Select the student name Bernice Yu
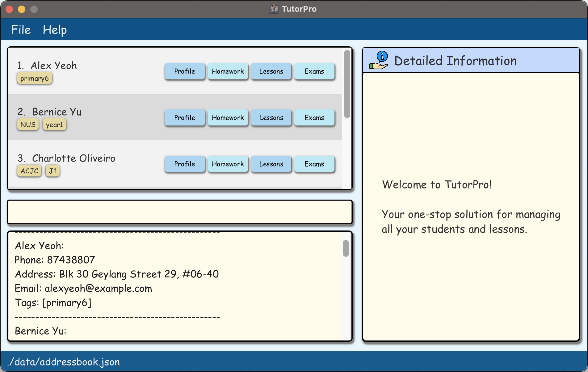This screenshot has width=588, height=372. coord(57,112)
